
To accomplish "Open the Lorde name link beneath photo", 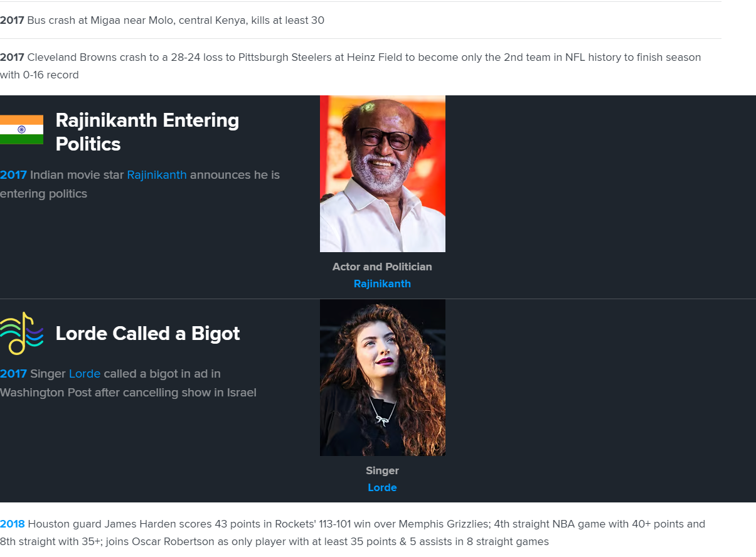I will [382, 487].
